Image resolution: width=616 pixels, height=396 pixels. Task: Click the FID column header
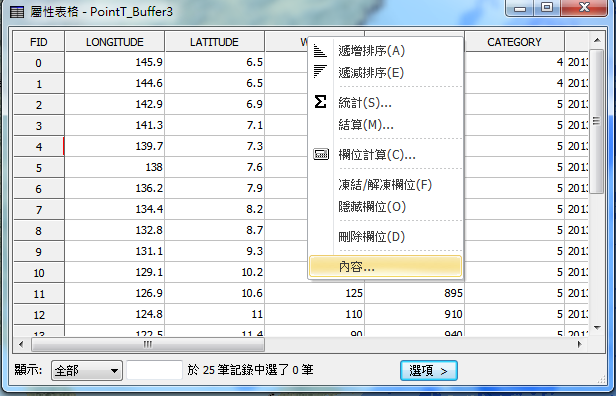pos(38,42)
